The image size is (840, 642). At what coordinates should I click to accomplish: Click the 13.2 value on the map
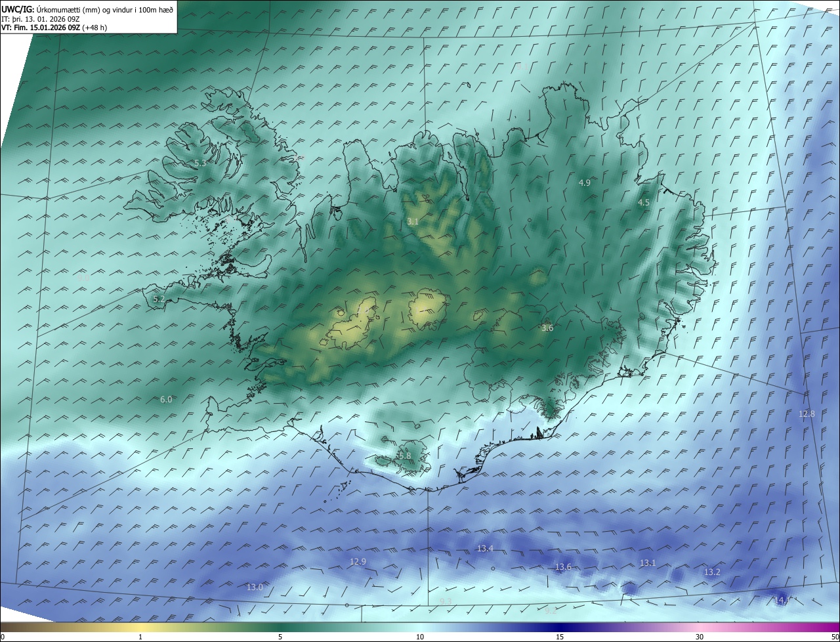pos(712,572)
